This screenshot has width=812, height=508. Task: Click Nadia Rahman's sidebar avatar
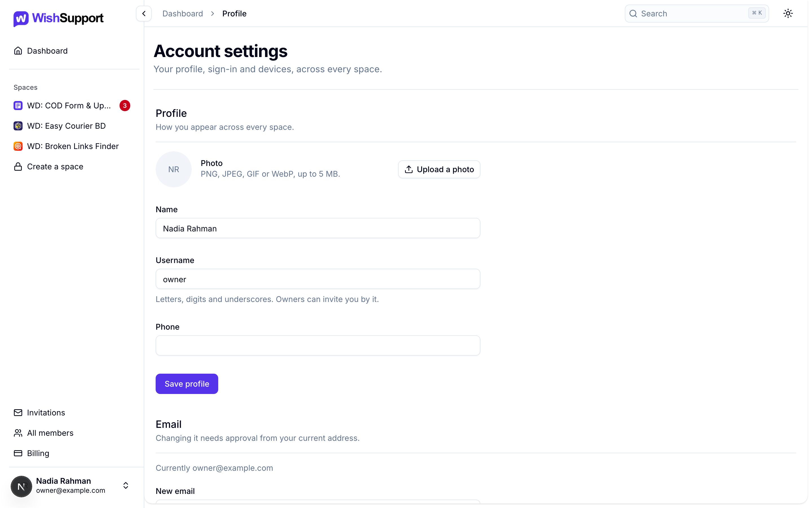coord(21,486)
